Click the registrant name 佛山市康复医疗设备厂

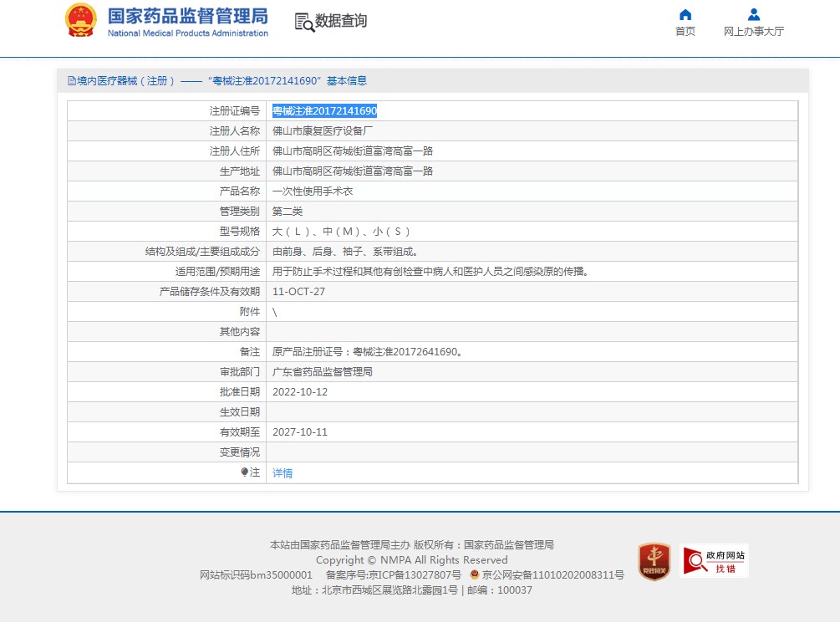tap(323, 130)
